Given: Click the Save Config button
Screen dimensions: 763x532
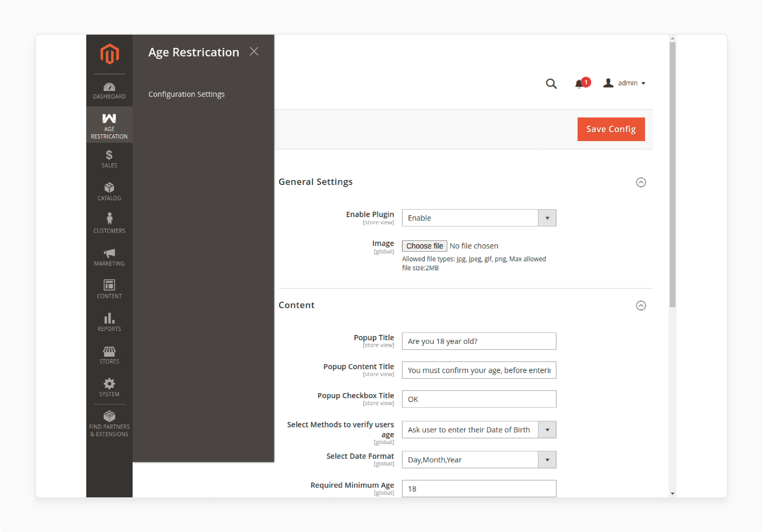Looking at the screenshot, I should (611, 129).
